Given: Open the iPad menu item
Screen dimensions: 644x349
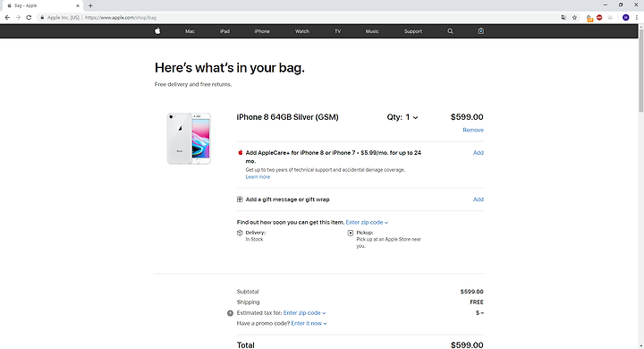Looking at the screenshot, I should 225,31.
